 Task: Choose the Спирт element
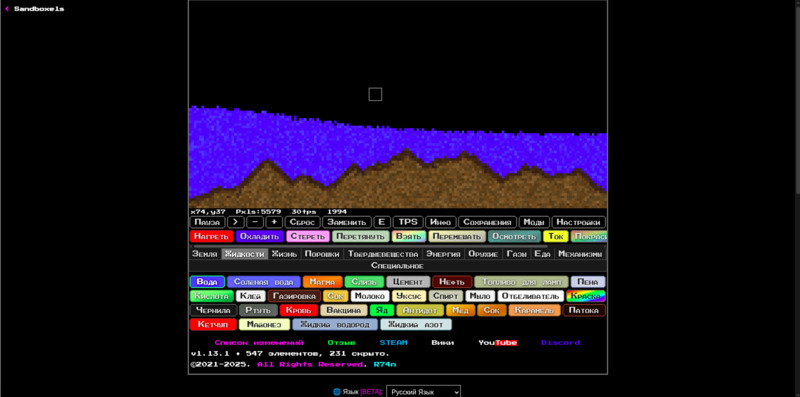pos(446,296)
